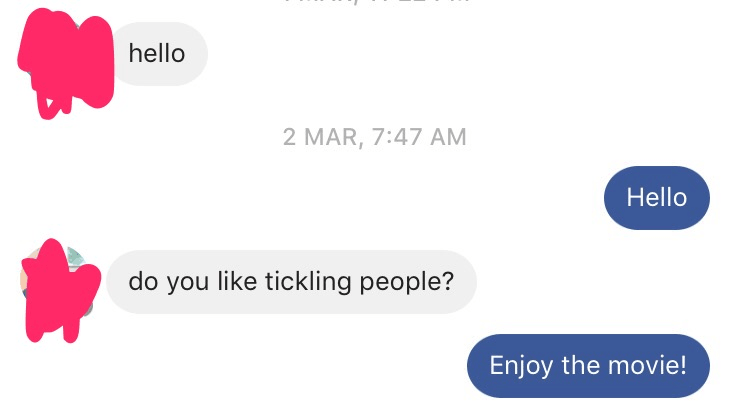Click the blue "Hello" sent message bubble

pos(656,197)
